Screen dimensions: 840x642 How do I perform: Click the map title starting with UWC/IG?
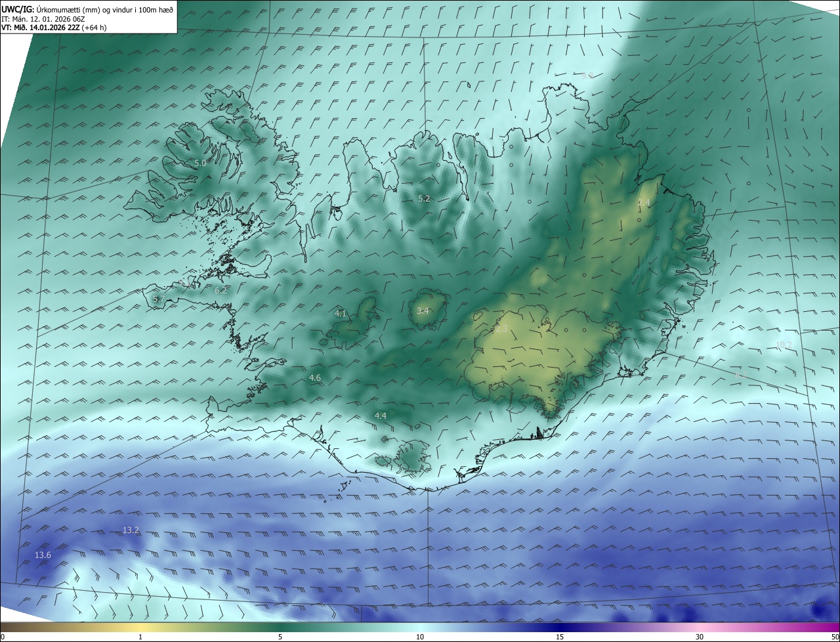[x=87, y=9]
